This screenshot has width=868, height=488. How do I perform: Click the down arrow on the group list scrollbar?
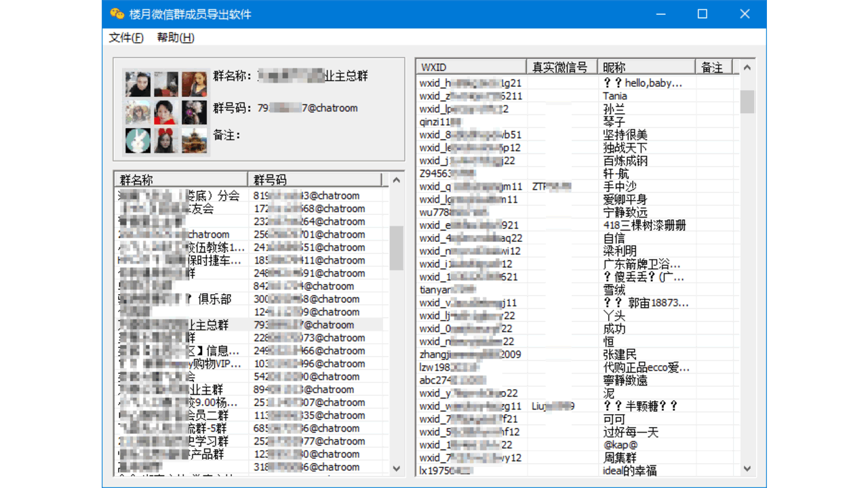pos(397,468)
